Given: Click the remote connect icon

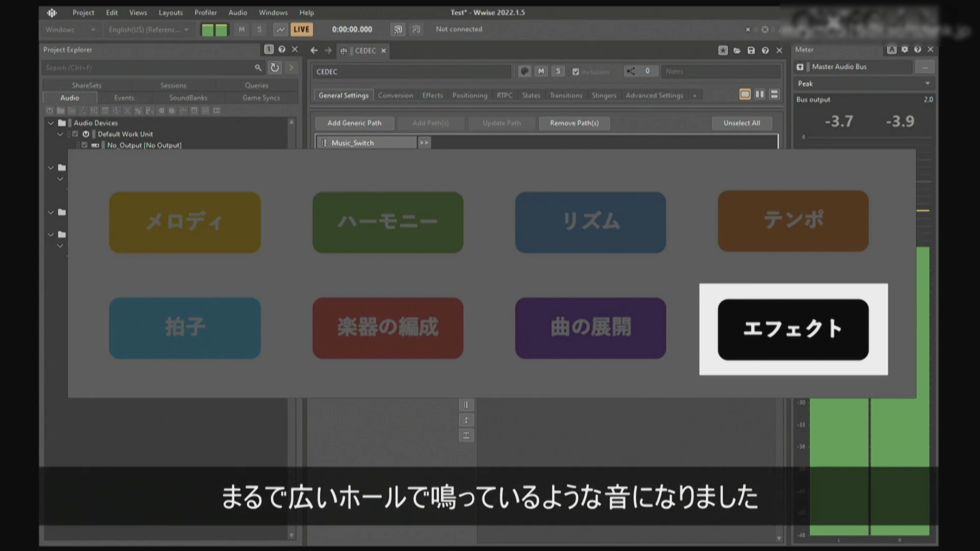Looking at the screenshot, I should (398, 30).
